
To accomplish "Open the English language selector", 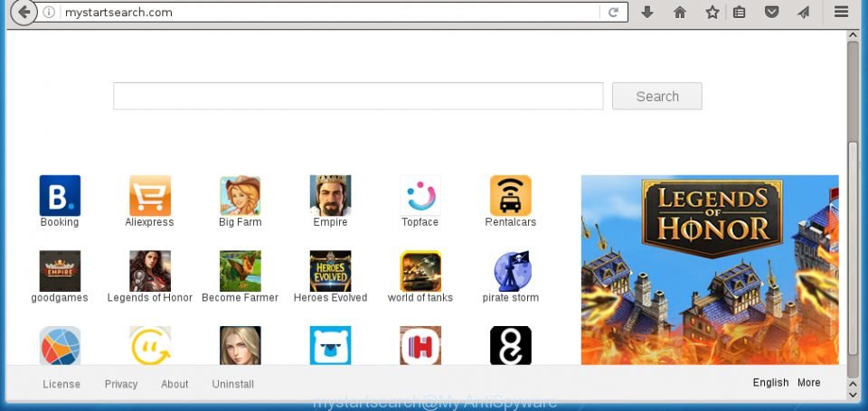I will 770,383.
